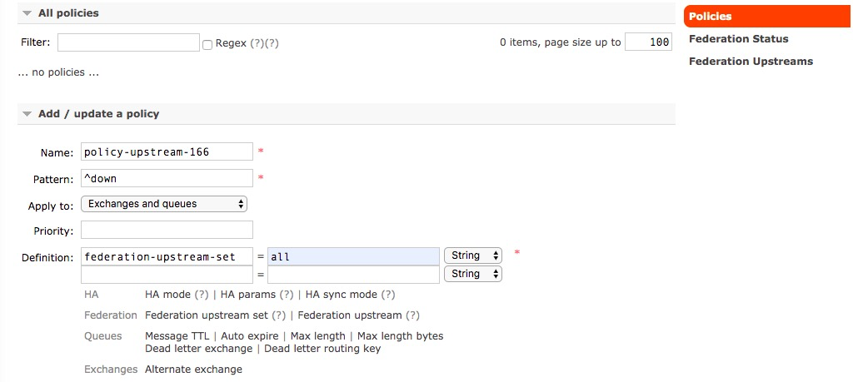This screenshot has width=868, height=382.
Task: Open the second definition String type dropdown
Action: coord(473,274)
